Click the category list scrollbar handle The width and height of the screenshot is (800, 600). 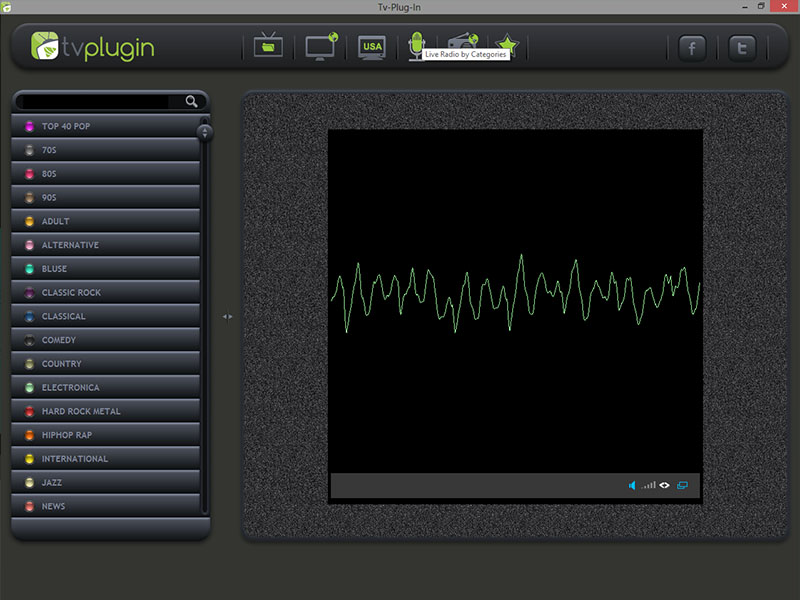pos(205,133)
